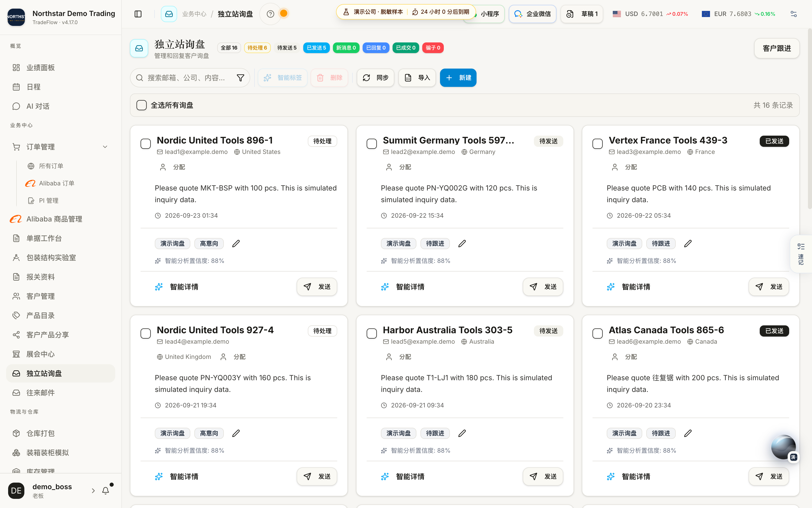The image size is (812, 508).
Task: Edit tags pencil on Harbor Australia Tools 303-5
Action: (462, 433)
